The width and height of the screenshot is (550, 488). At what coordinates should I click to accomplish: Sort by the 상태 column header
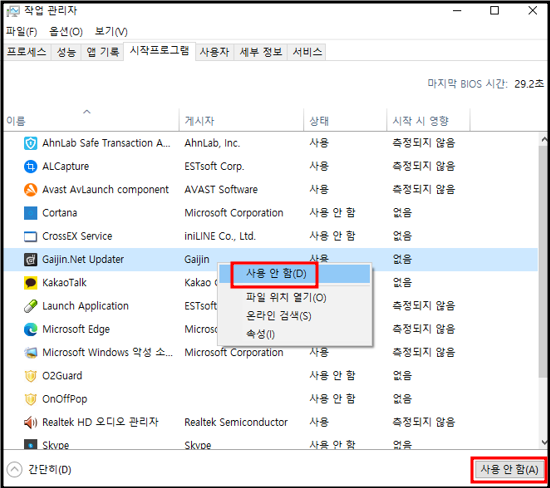(x=345, y=121)
